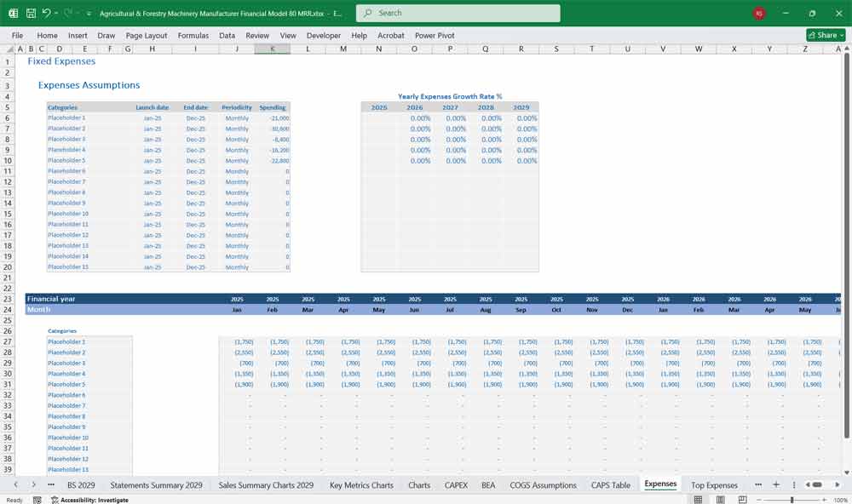Click the Save icon in Quick Access Toolbar
This screenshot has height=504, width=852.
click(x=31, y=13)
